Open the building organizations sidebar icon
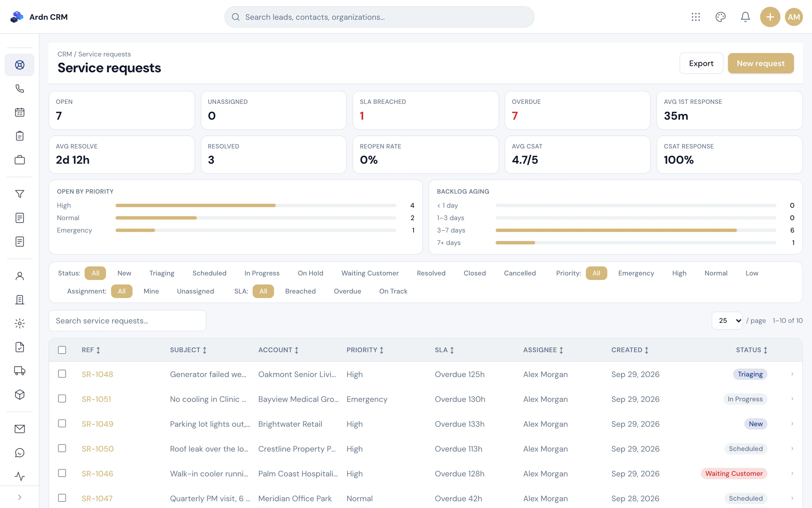The height and width of the screenshot is (508, 812). [19, 300]
